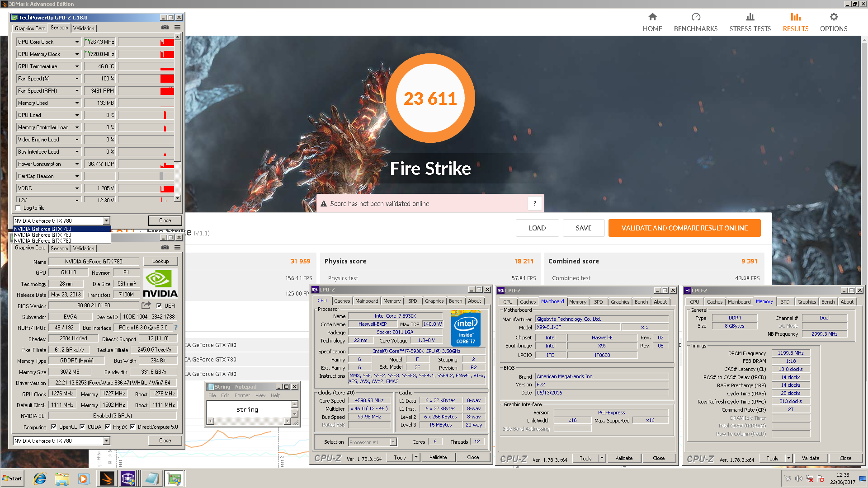Toggle the OpenCL checkbox
The height and width of the screenshot is (488, 868).
[54, 427]
